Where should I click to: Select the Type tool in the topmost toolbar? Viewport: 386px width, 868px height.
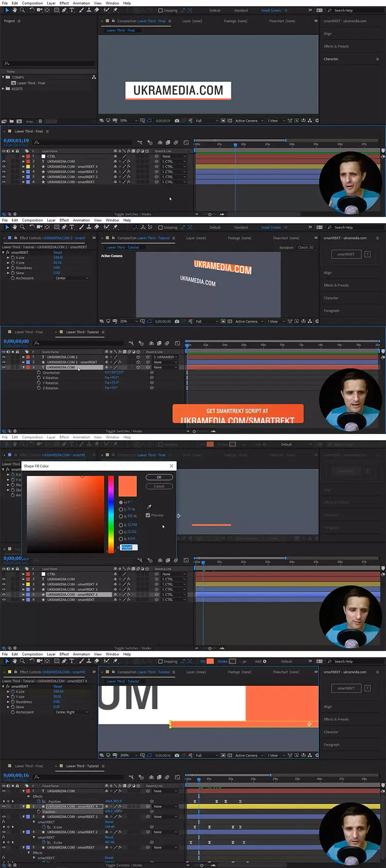point(72,10)
